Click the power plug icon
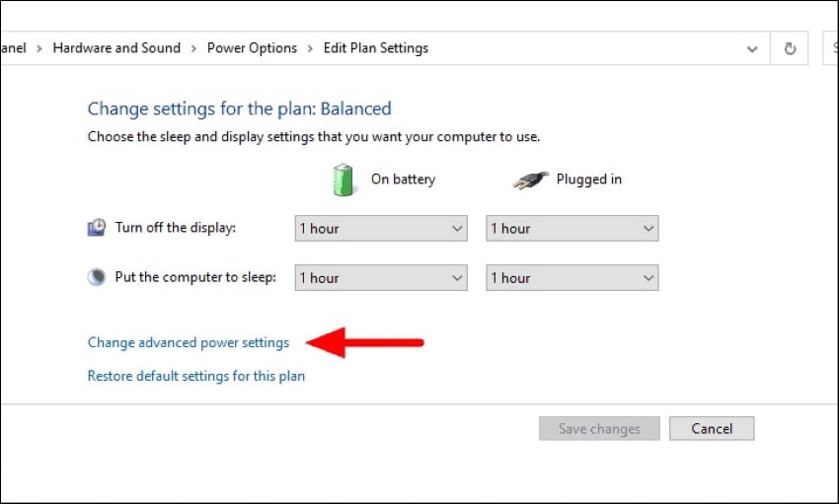 click(x=529, y=180)
